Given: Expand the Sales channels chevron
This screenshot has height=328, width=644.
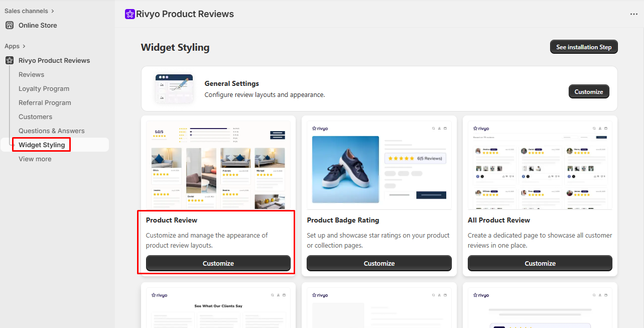Looking at the screenshot, I should 53,11.
